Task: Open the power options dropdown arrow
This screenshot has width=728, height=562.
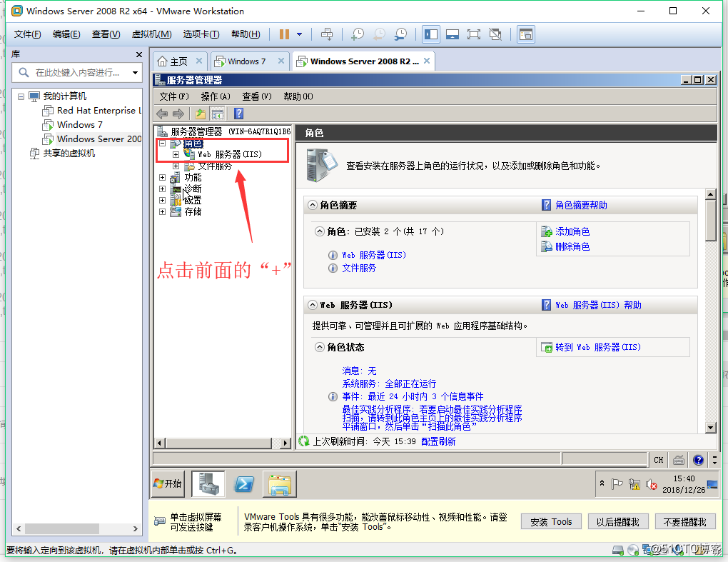Action: (300, 34)
